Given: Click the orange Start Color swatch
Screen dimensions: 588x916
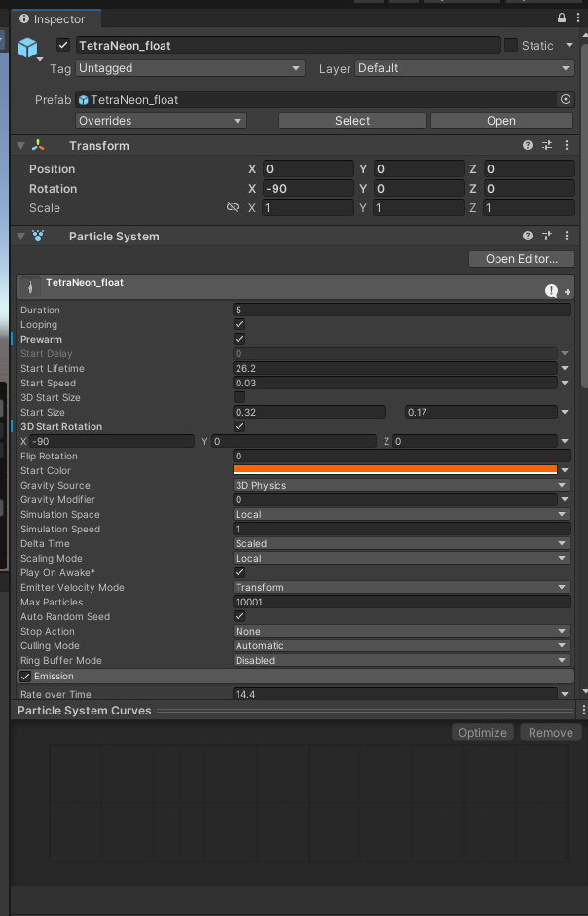Looking at the screenshot, I should (x=394, y=470).
